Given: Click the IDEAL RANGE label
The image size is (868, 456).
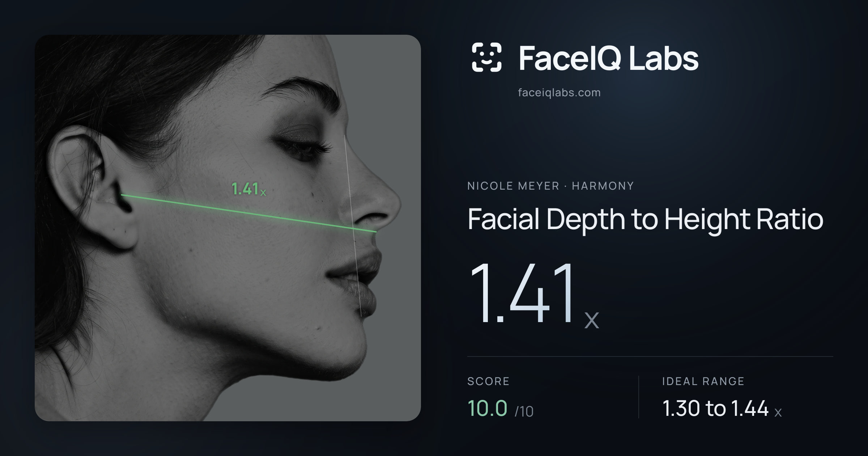Looking at the screenshot, I should click(703, 381).
